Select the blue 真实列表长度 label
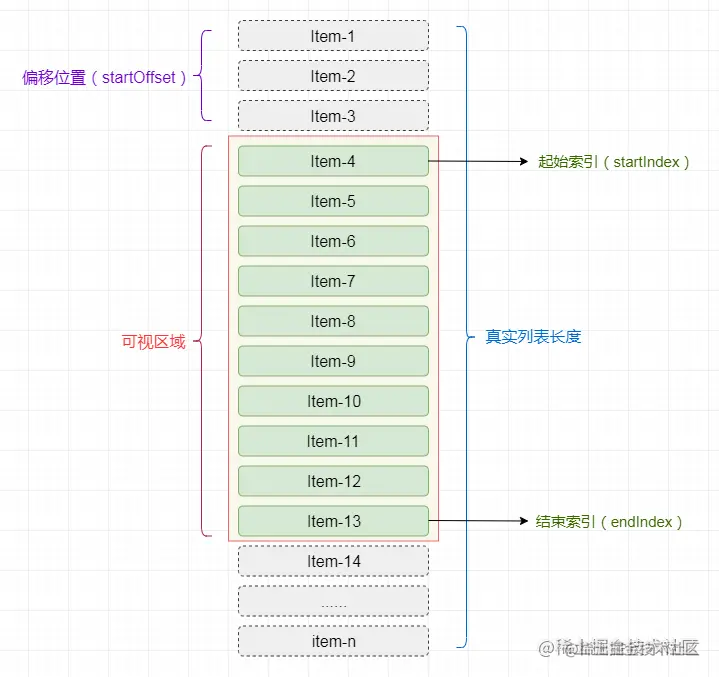The width and height of the screenshot is (719, 677). (x=533, y=337)
